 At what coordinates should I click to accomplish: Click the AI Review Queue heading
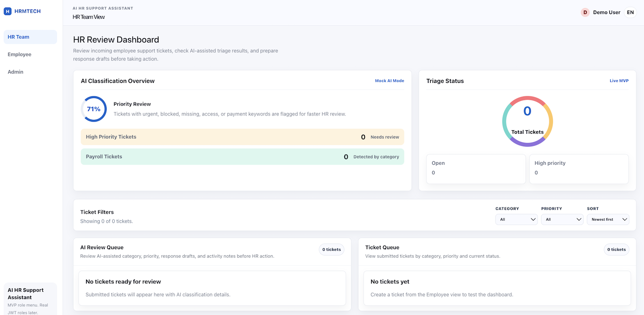click(x=102, y=247)
